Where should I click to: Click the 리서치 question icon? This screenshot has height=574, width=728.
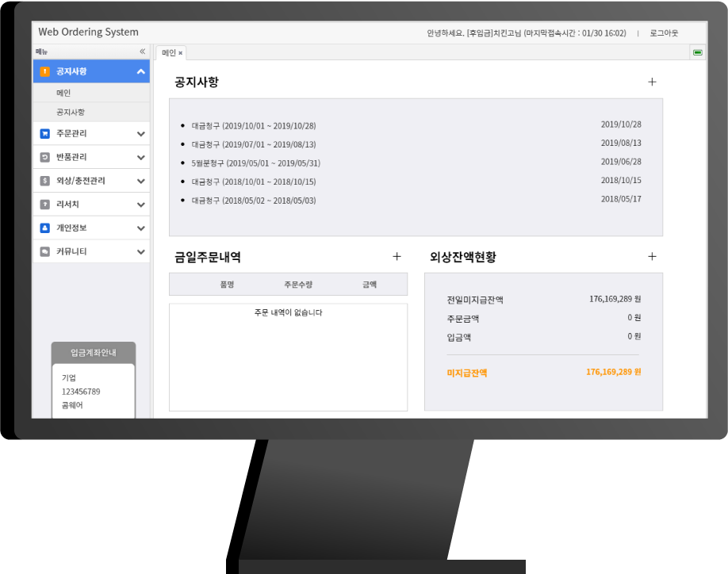pos(44,205)
